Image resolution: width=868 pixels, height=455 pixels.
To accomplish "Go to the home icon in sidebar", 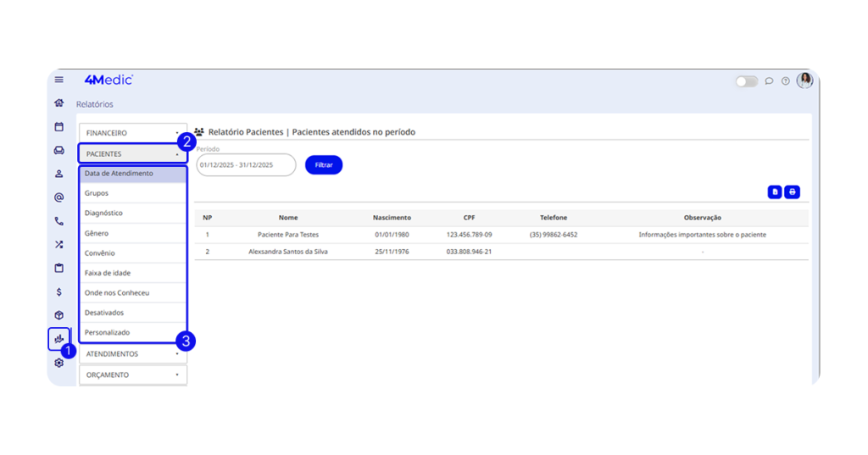I will [x=58, y=103].
